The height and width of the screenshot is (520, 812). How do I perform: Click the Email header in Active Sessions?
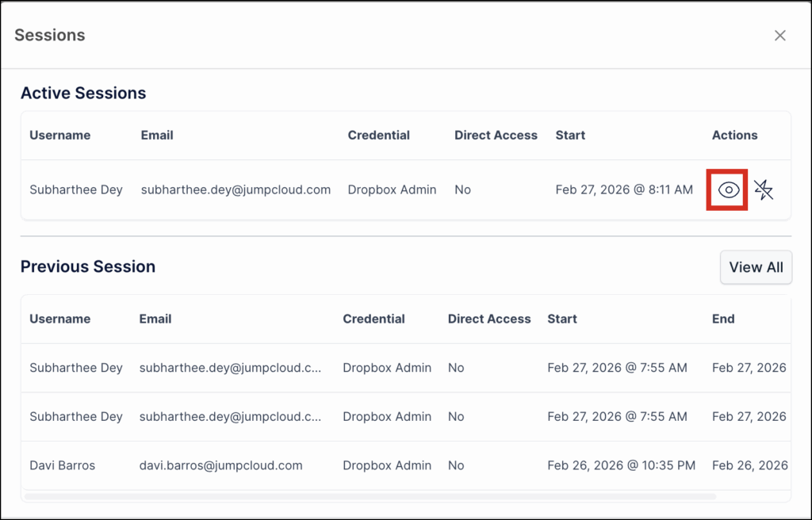pos(157,136)
